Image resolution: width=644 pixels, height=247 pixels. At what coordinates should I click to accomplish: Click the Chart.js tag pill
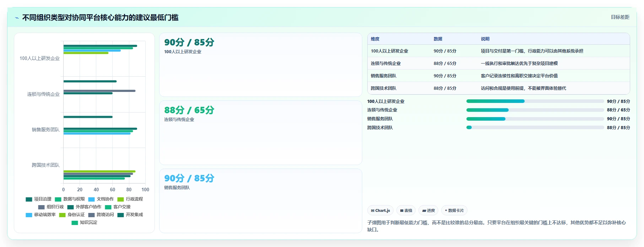[380, 210]
